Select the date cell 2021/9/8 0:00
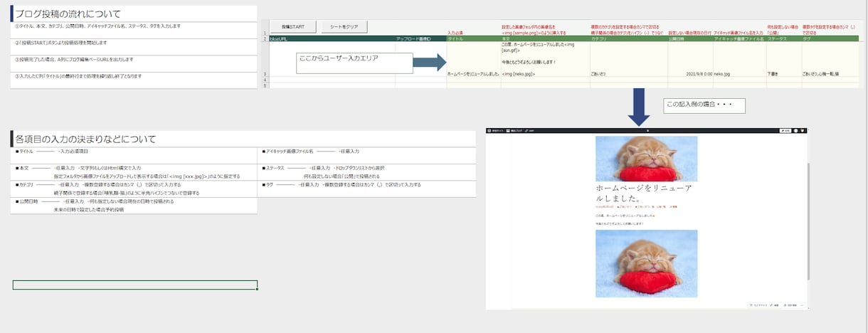868x333 pixels. click(x=689, y=59)
